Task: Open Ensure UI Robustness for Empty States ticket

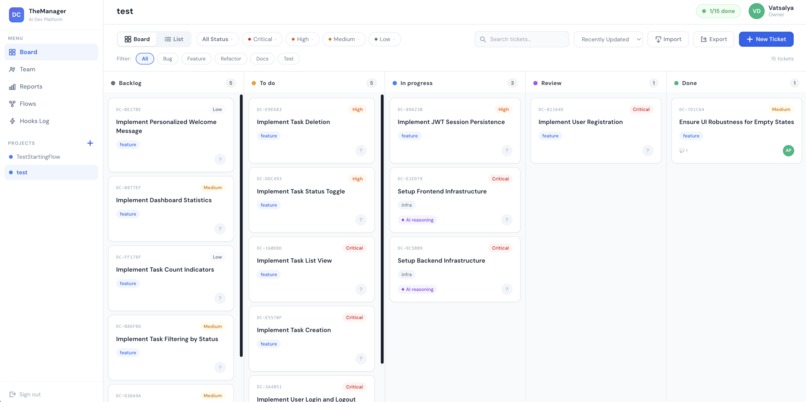Action: pyautogui.click(x=737, y=131)
